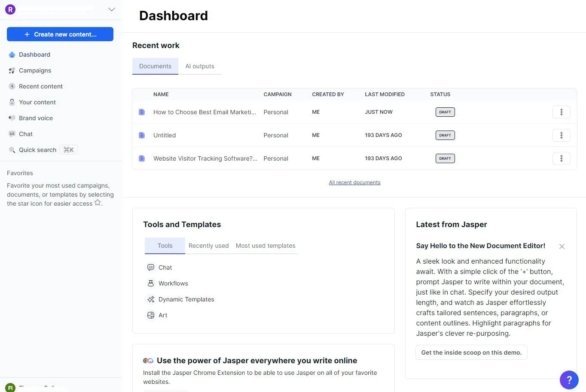Open Quick search from the sidebar
Image resolution: width=586 pixels, height=392 pixels.
tap(37, 149)
